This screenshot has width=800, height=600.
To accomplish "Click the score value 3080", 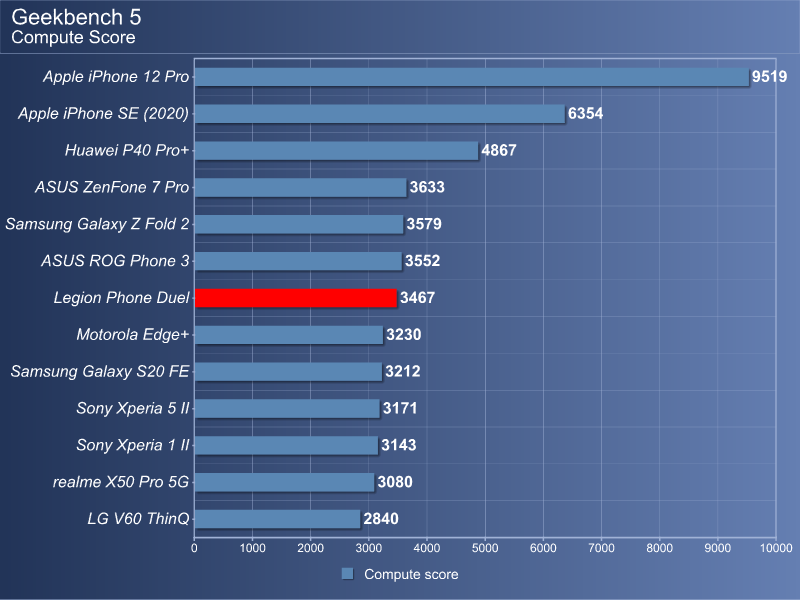I will click(395, 482).
